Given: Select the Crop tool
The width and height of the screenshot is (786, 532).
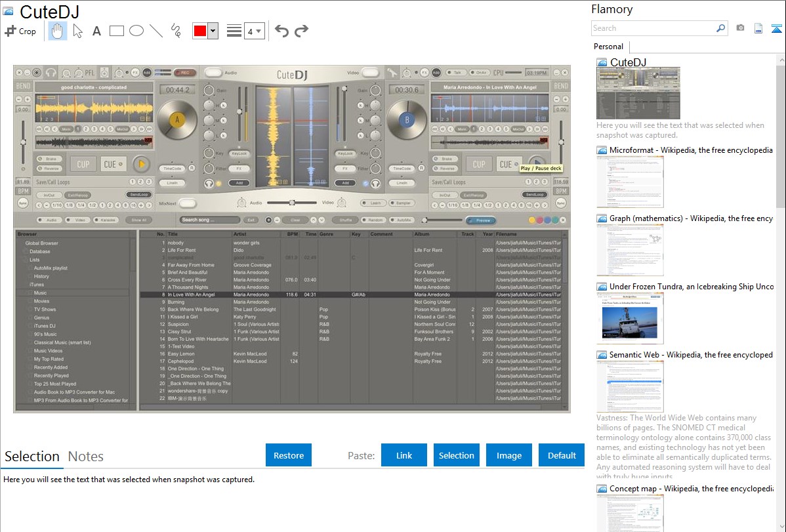Looking at the screenshot, I should pyautogui.click(x=20, y=31).
